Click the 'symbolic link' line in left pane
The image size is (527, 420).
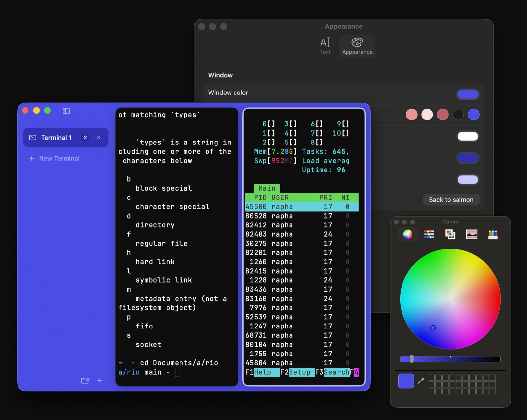[x=164, y=280]
